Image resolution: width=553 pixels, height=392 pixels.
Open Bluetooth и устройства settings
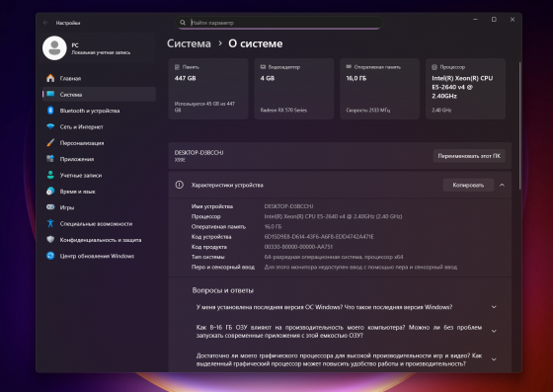[x=99, y=111]
